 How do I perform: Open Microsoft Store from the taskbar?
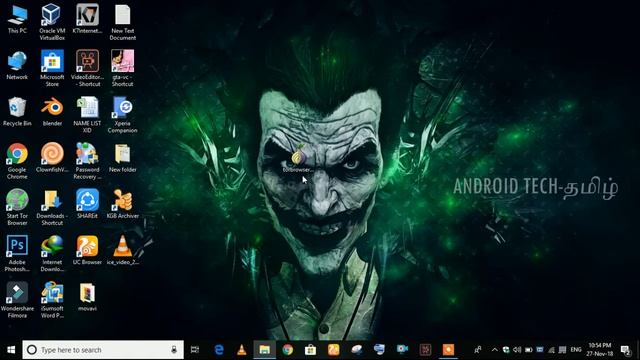310,350
